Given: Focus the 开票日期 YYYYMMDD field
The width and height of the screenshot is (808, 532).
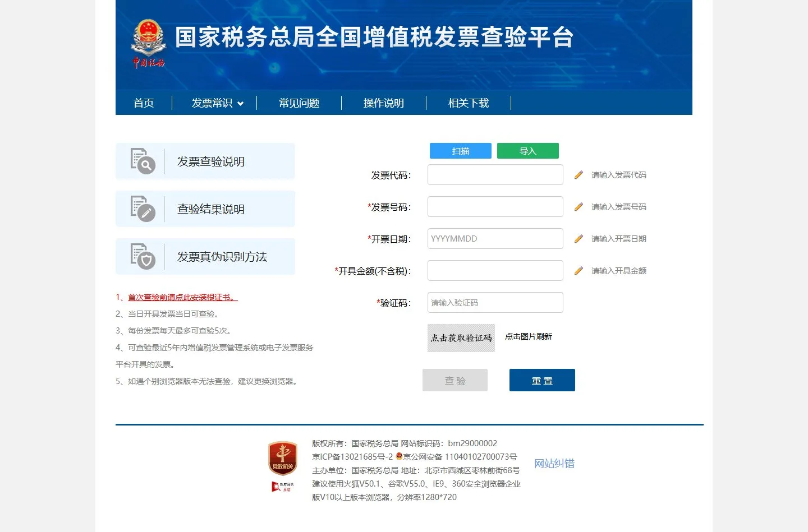Looking at the screenshot, I should [x=495, y=239].
